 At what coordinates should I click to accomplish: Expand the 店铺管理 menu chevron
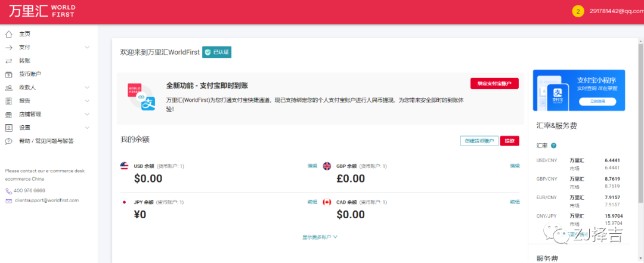click(87, 115)
